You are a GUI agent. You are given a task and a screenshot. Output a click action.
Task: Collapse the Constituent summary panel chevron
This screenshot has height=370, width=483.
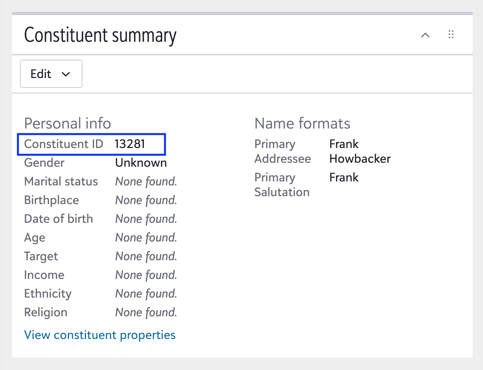pos(425,35)
